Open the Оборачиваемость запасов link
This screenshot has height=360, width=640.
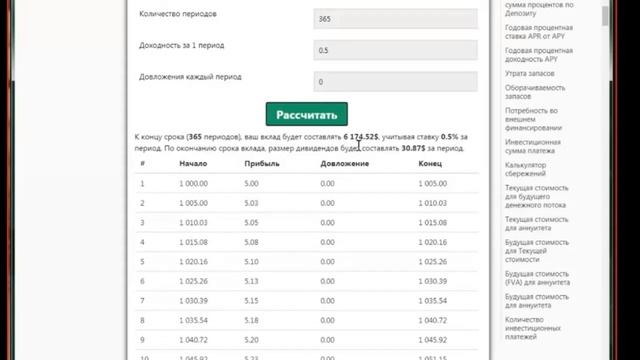(535, 92)
